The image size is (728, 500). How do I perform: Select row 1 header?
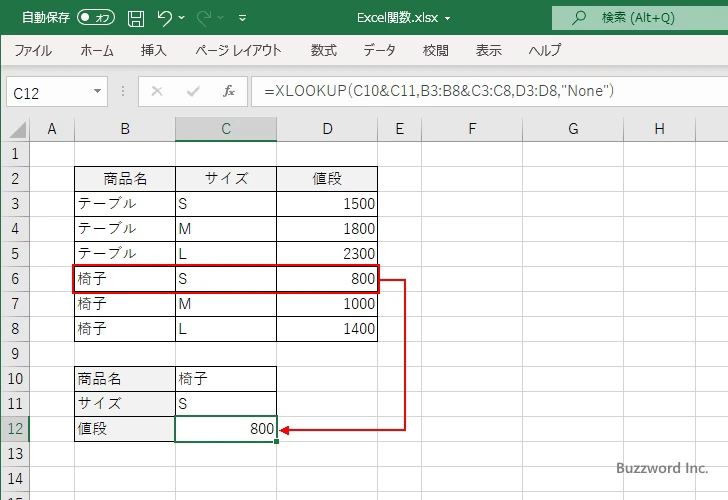point(15,154)
